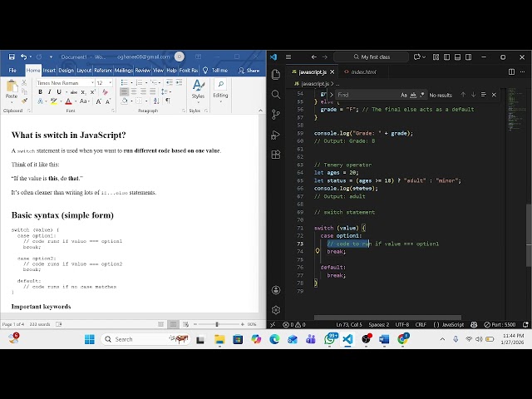The image size is (532, 399).
Task: Click the lightbulb code action on line 74
Action: pyautogui.click(x=318, y=251)
